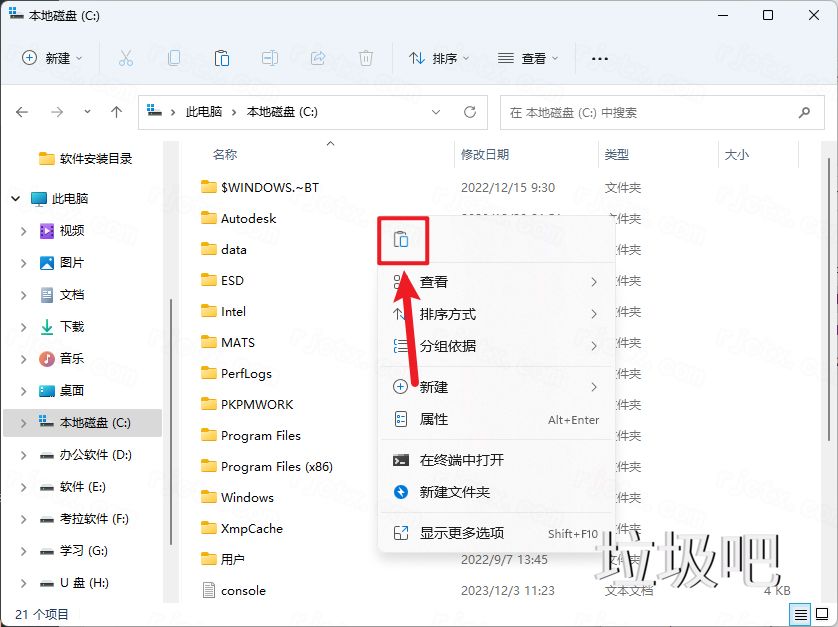Click the Delete icon in the toolbar
838x627 pixels.
point(366,59)
